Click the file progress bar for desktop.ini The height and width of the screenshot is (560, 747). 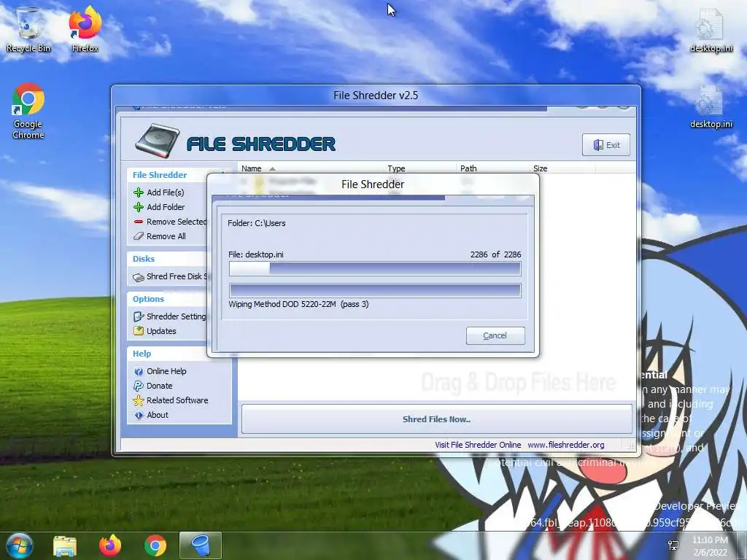(x=375, y=268)
